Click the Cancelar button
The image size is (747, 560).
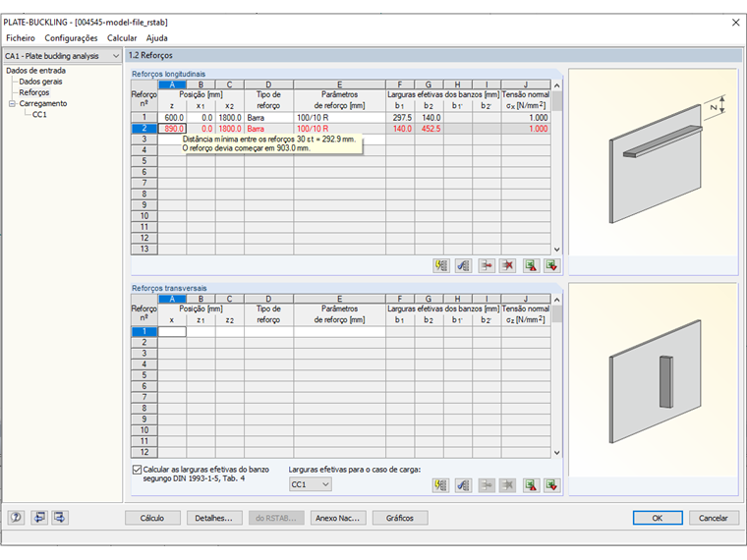[x=714, y=518]
